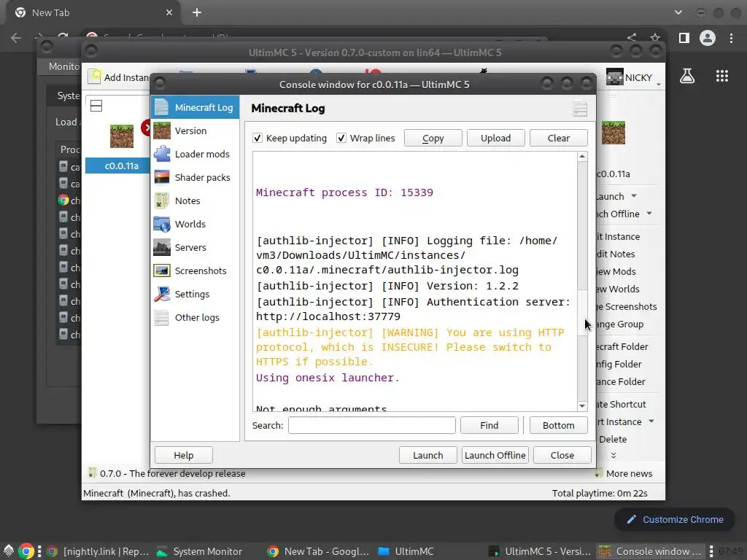Open the Google apps grid icon
747x560 pixels.
[x=722, y=76]
